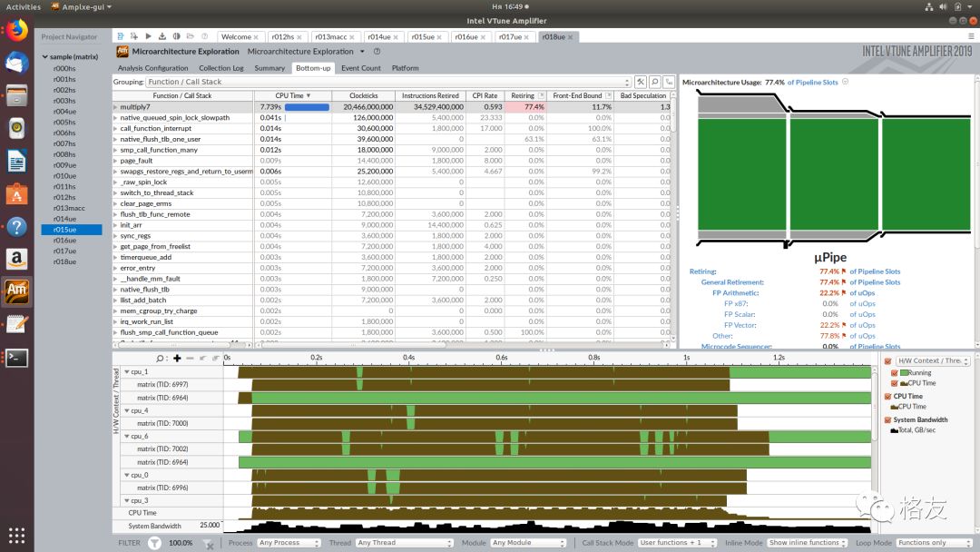
Task: Clear filters with the funnel-X icon
Action: tap(209, 544)
